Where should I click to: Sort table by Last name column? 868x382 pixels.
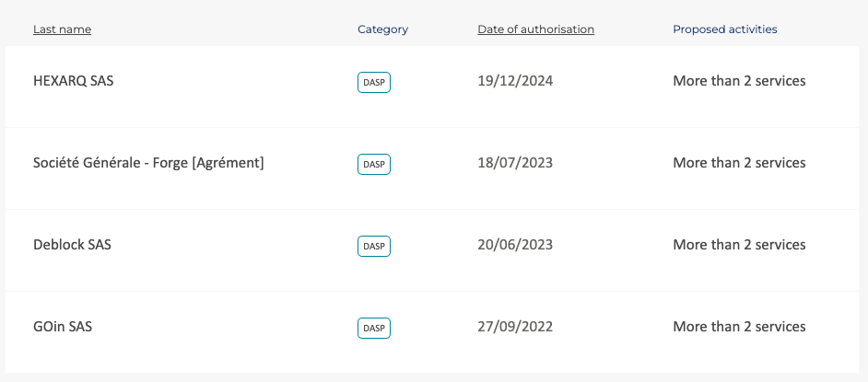coord(62,29)
